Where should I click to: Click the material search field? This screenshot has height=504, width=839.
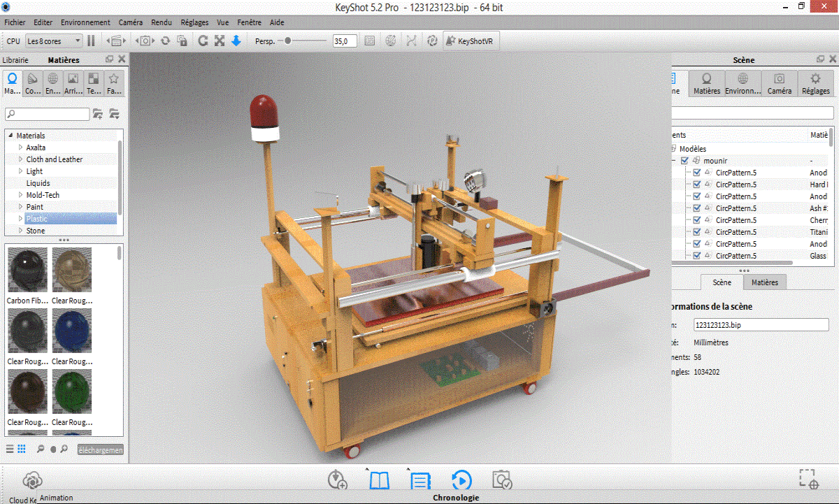48,113
